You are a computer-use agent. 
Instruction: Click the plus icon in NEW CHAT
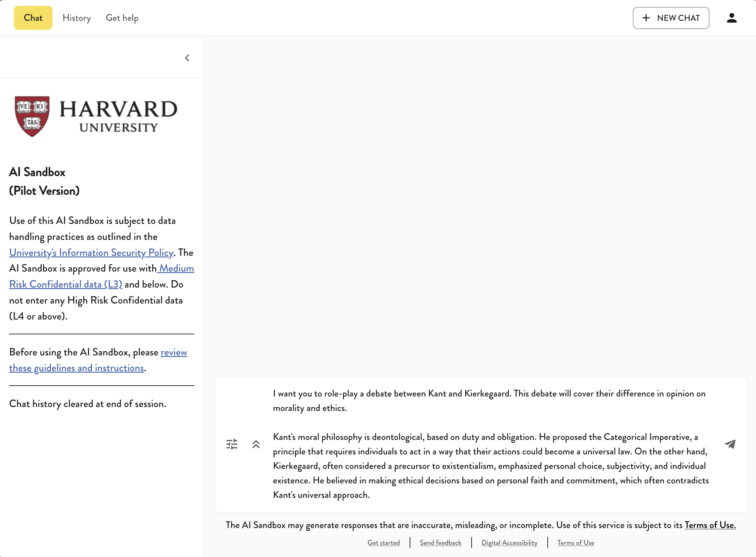pyautogui.click(x=646, y=18)
